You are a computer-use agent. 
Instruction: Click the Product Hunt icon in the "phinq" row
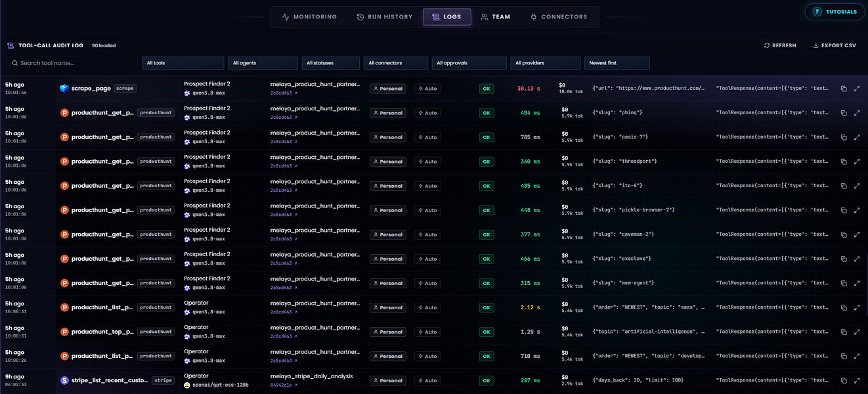click(64, 113)
